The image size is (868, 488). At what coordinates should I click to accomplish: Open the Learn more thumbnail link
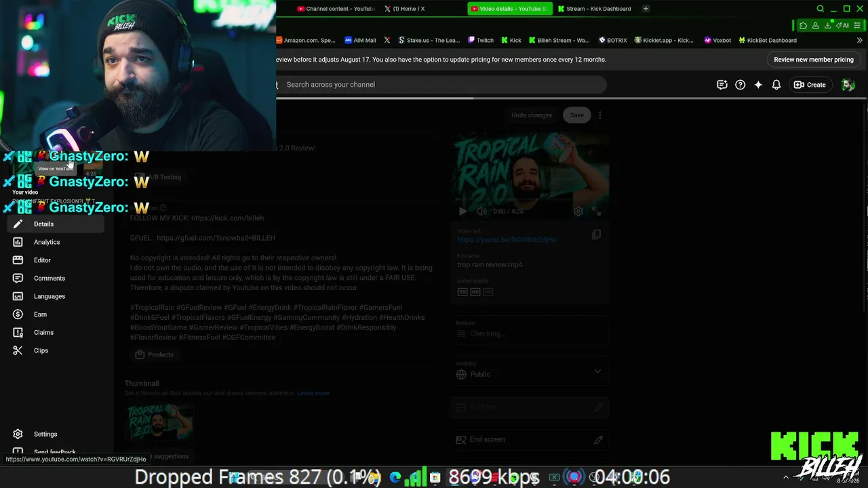pos(313,393)
